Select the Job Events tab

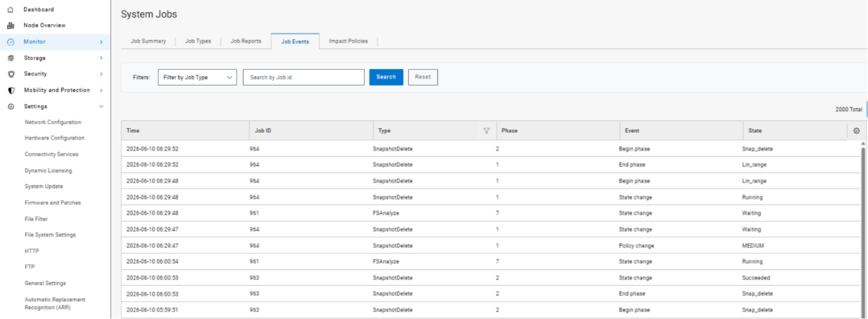pyautogui.click(x=295, y=41)
